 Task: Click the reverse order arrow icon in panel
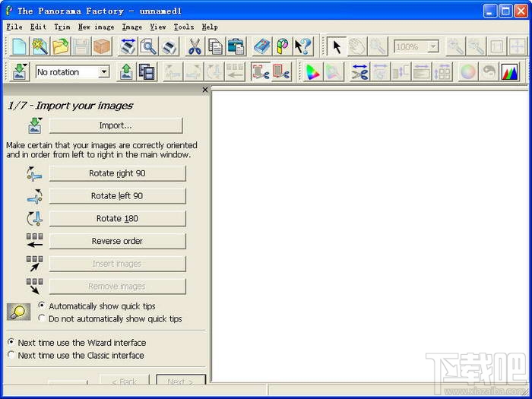(x=35, y=241)
